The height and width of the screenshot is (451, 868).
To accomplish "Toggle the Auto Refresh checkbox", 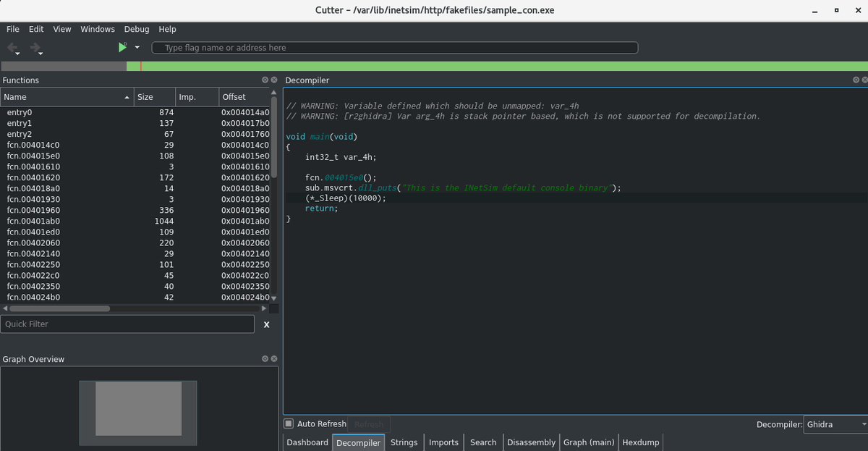I will [289, 423].
